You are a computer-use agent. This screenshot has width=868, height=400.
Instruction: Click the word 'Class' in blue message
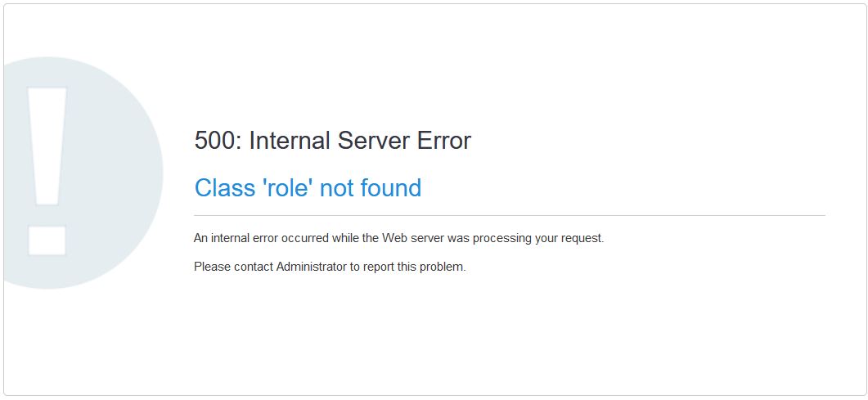coord(225,188)
